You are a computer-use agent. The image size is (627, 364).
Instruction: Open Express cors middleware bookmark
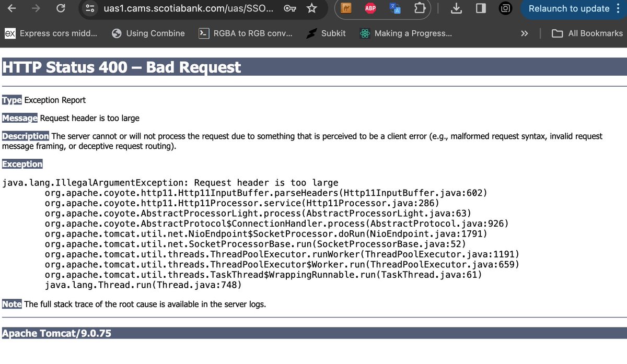coord(51,33)
